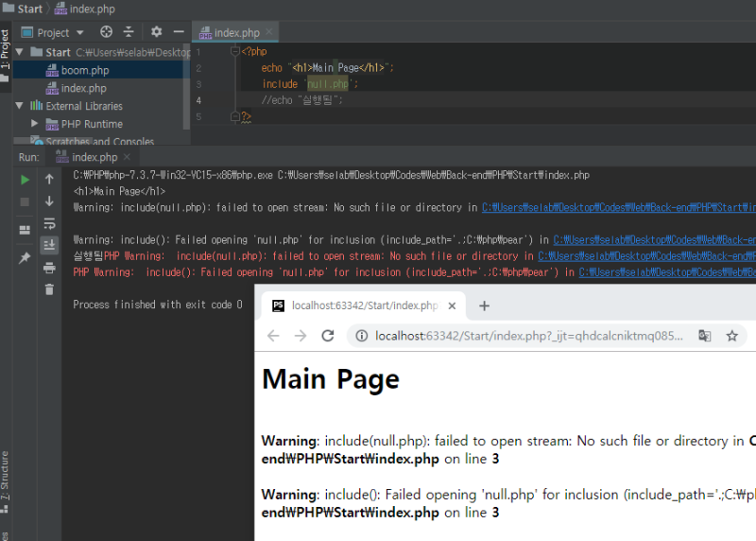Click the Print output icon in Run panel
The height and width of the screenshot is (541, 756).
49,268
